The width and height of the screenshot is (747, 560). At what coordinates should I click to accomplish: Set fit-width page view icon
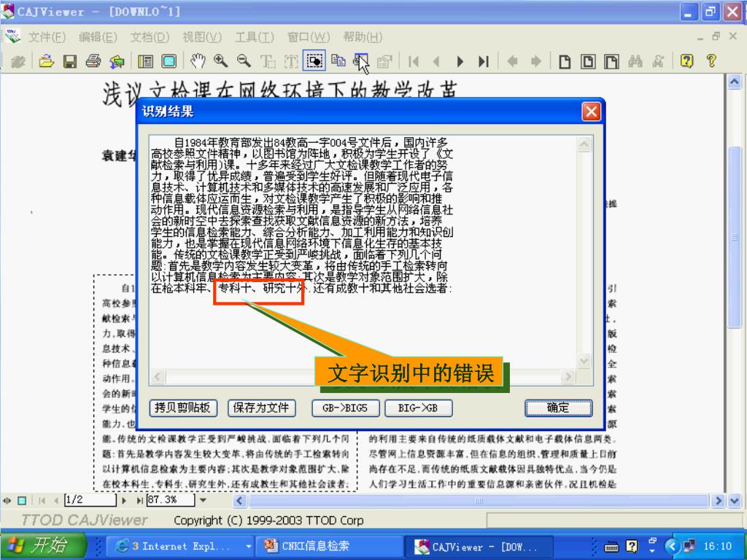(611, 61)
